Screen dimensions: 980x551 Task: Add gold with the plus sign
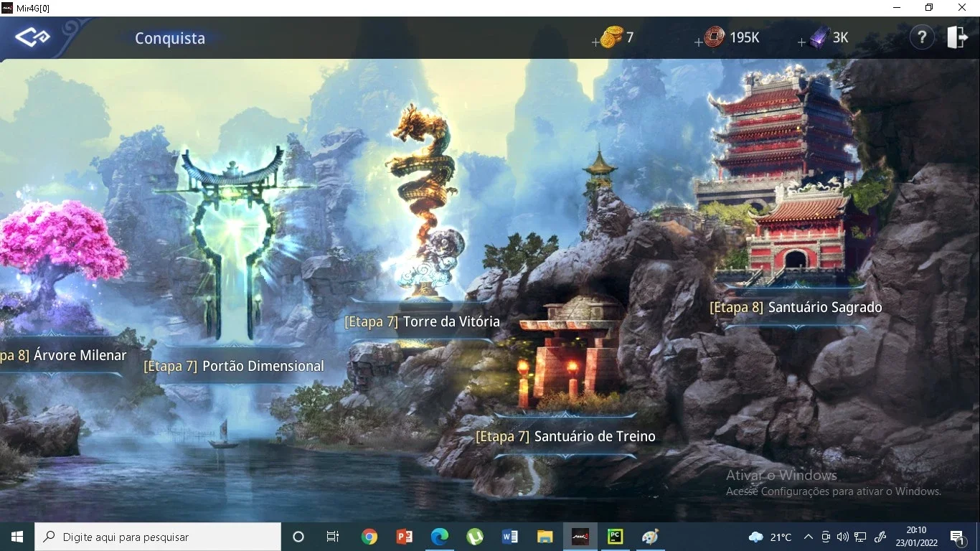coord(595,42)
